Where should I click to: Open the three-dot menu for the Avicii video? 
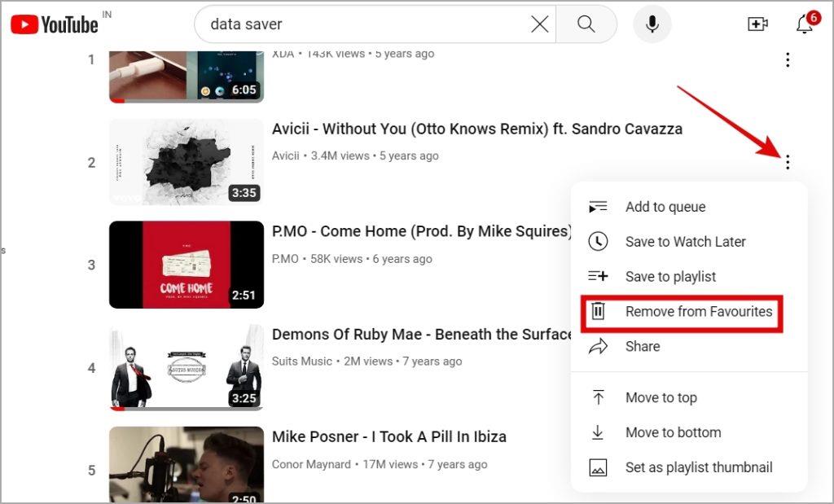tap(788, 161)
